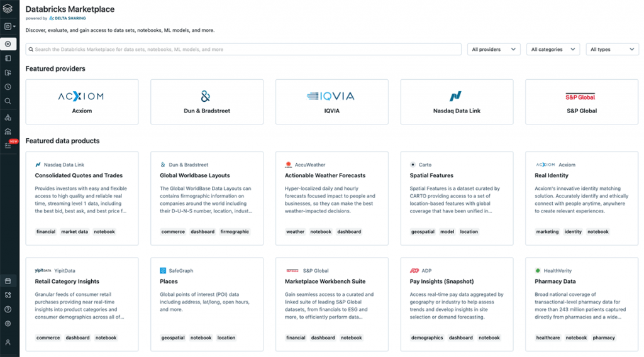Click the identity tag
Viewport: 644px width, 357px height.
(573, 232)
